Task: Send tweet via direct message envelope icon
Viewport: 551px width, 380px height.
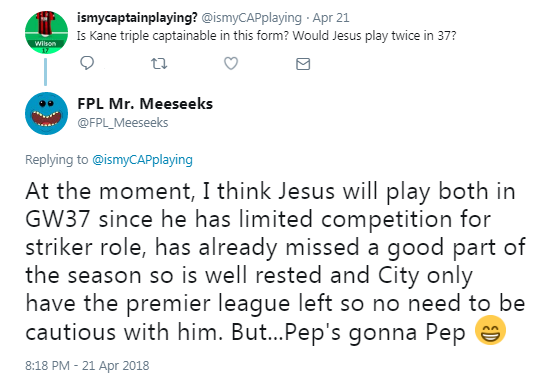Action: coord(303,64)
